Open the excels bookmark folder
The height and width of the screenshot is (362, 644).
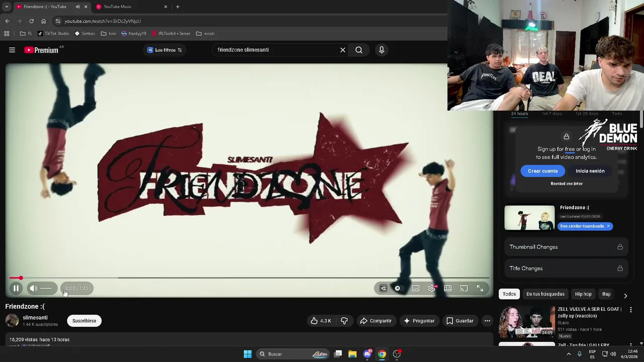(x=205, y=34)
